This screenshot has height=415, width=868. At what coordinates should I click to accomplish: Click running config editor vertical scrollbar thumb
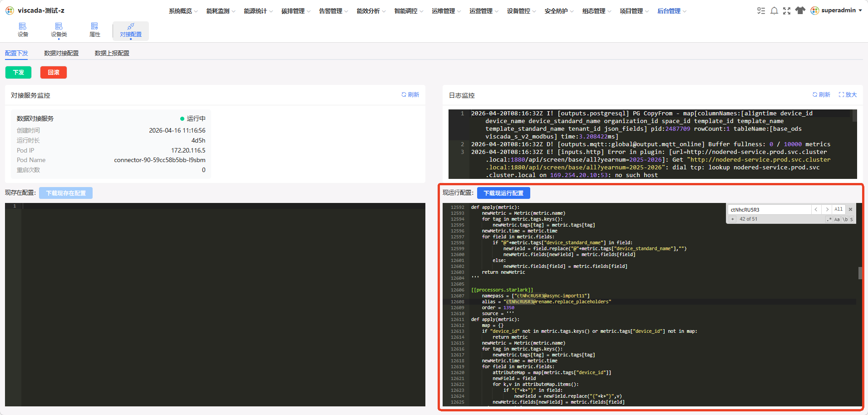tap(860, 273)
